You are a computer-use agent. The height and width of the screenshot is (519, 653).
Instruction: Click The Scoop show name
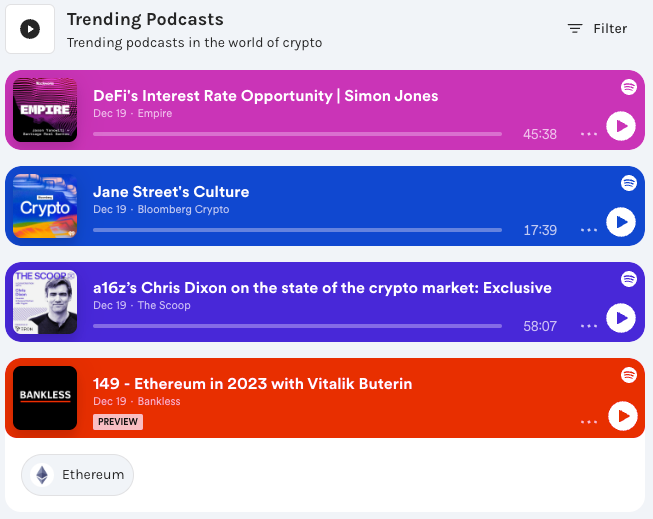pos(164,305)
